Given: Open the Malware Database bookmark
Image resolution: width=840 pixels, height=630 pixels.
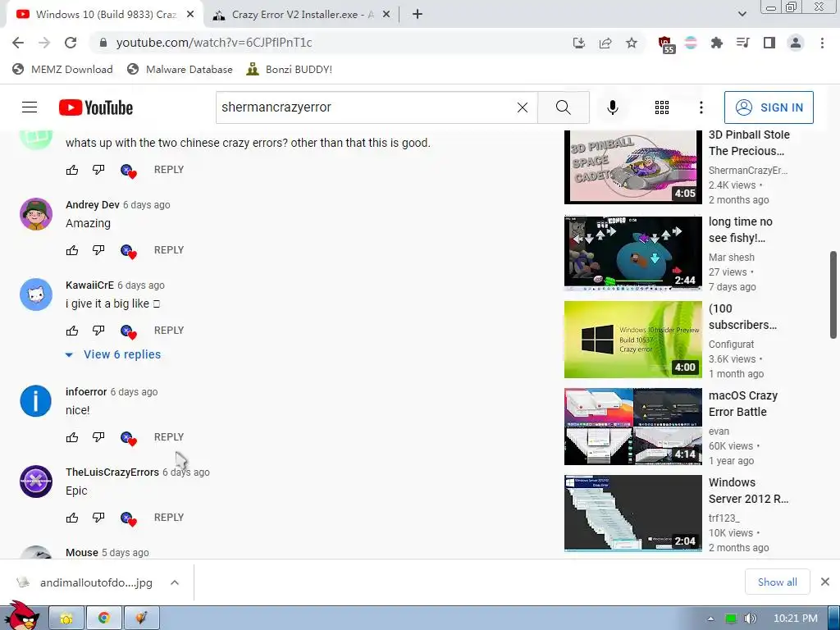Looking at the screenshot, I should click(180, 69).
